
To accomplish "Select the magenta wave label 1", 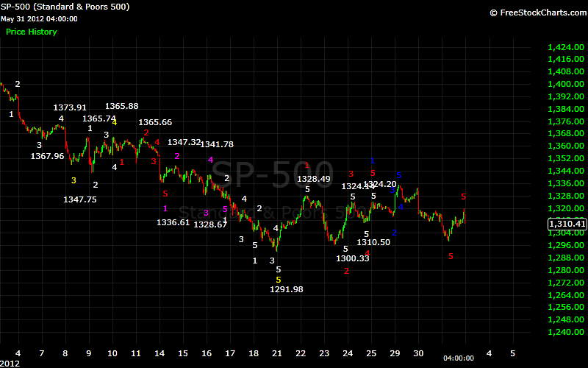I will (x=165, y=208).
